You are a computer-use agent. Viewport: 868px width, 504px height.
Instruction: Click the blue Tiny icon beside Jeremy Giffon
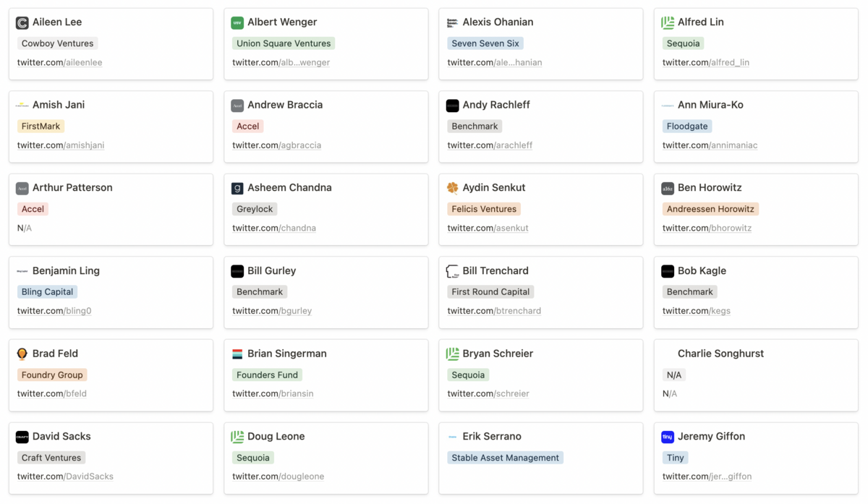[x=668, y=437]
